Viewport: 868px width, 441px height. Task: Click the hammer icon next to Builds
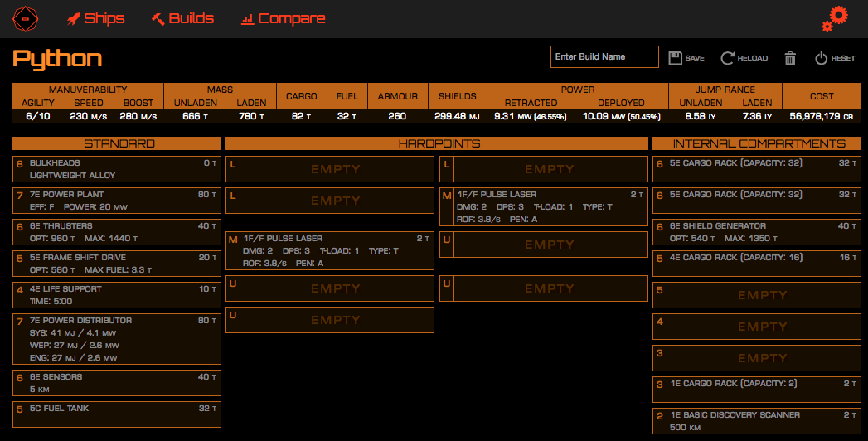pos(158,19)
